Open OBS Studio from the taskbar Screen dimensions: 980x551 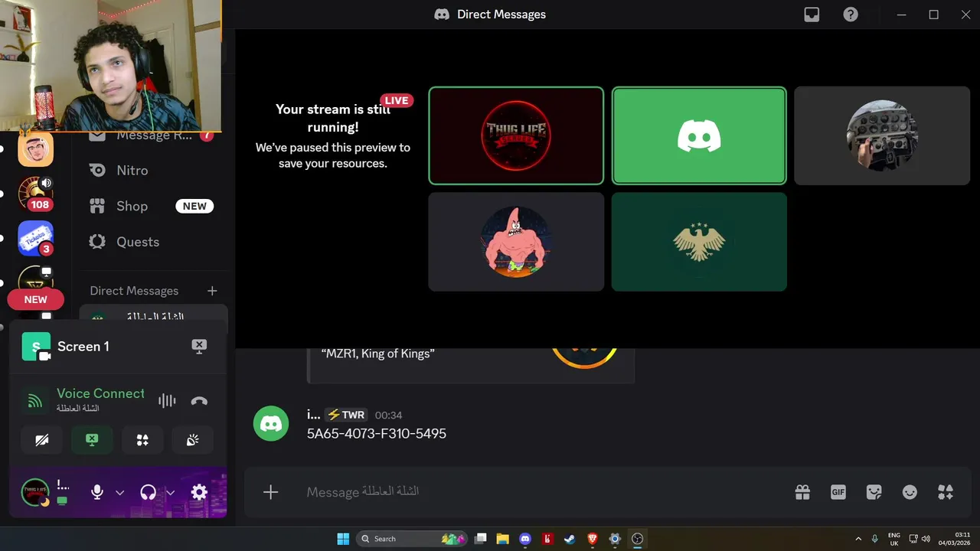[x=637, y=539]
